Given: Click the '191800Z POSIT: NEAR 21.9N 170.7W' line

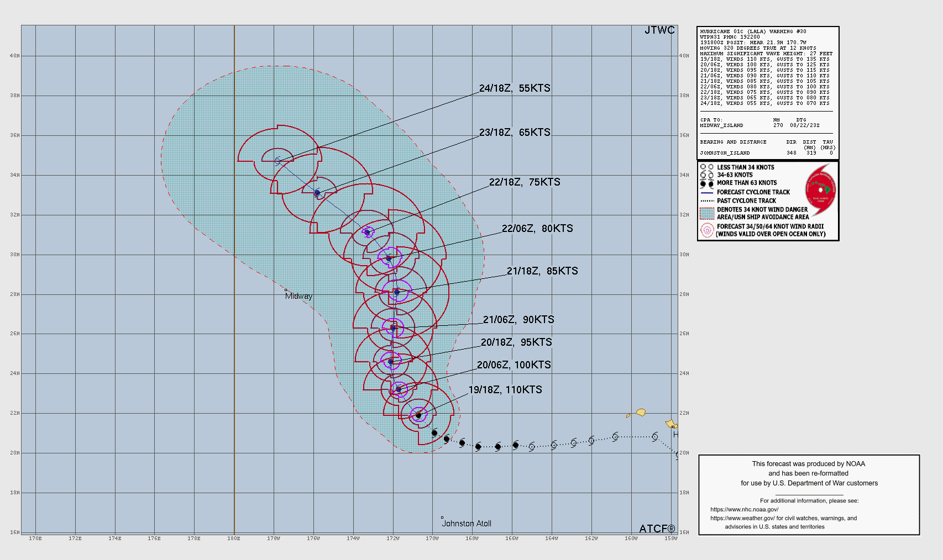Looking at the screenshot, I should coord(753,43).
